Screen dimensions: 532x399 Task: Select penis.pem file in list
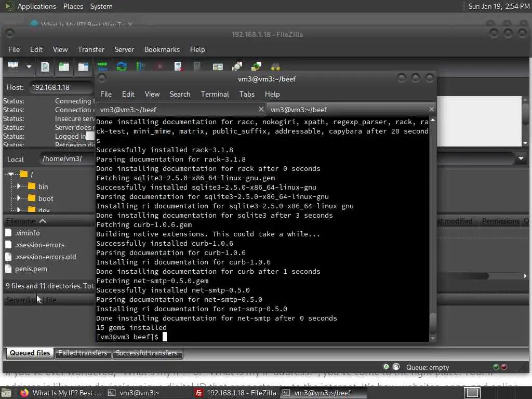tap(27, 269)
